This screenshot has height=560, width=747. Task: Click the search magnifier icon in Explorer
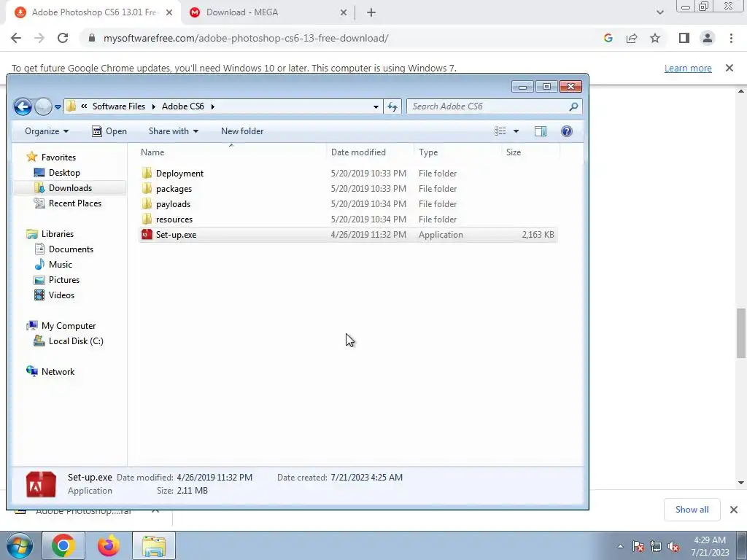tap(573, 106)
